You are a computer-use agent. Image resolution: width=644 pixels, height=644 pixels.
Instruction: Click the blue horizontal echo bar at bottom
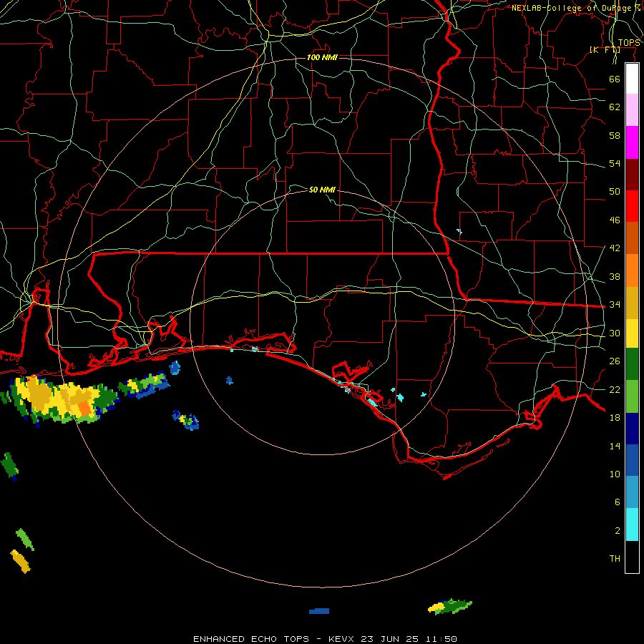(319, 611)
